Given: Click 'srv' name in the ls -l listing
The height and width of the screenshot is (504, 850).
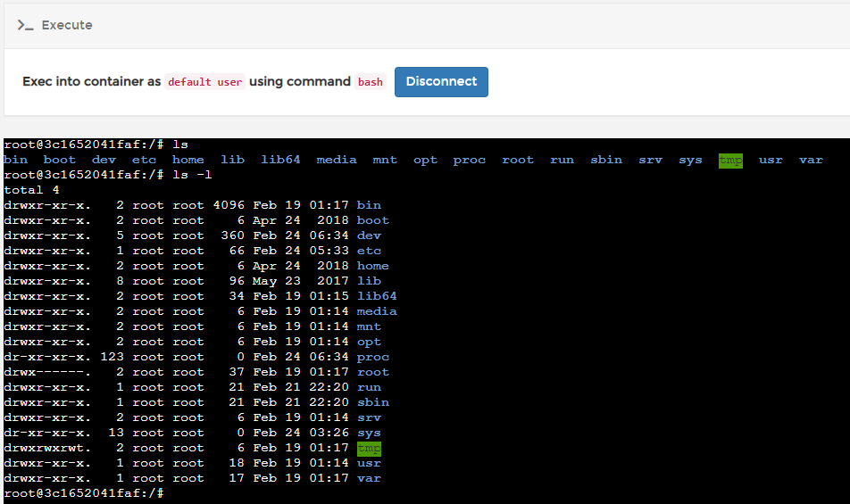Looking at the screenshot, I should point(369,417).
